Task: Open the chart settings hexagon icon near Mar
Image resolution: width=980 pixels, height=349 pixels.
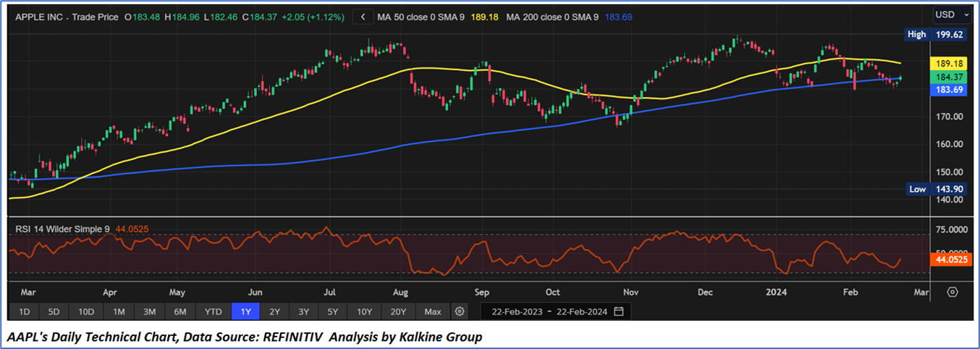Action: (952, 292)
